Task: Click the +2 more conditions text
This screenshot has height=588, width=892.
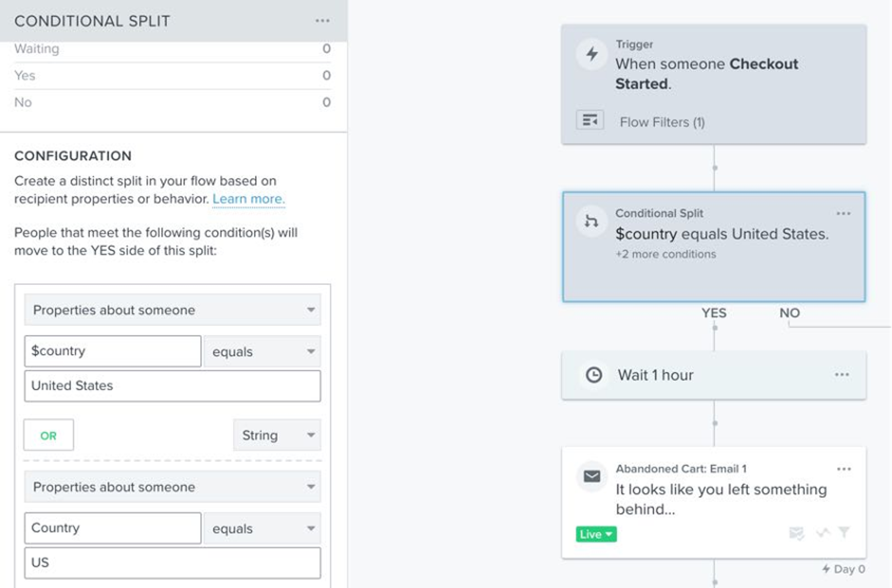Action: (x=666, y=254)
